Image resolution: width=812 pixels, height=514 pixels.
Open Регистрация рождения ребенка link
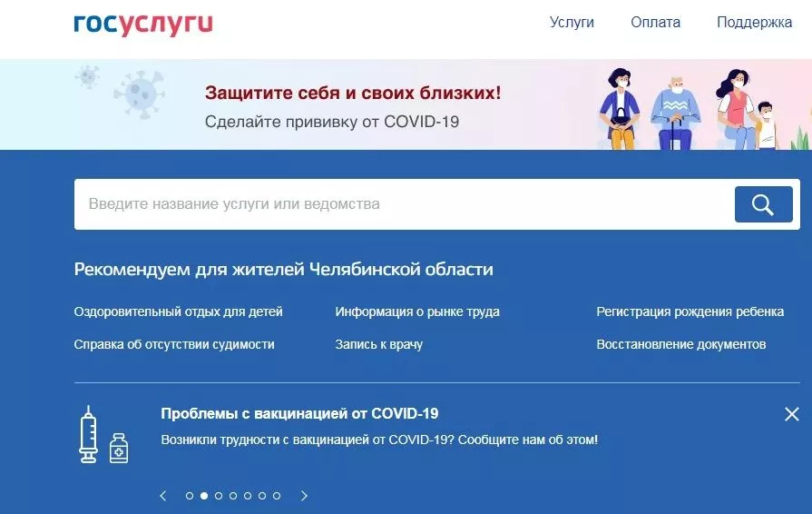(x=690, y=311)
